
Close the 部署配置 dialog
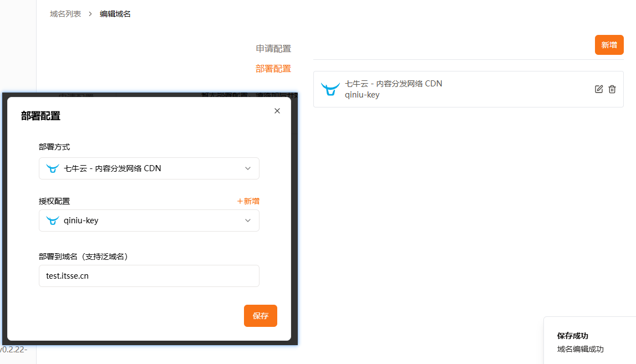[277, 111]
